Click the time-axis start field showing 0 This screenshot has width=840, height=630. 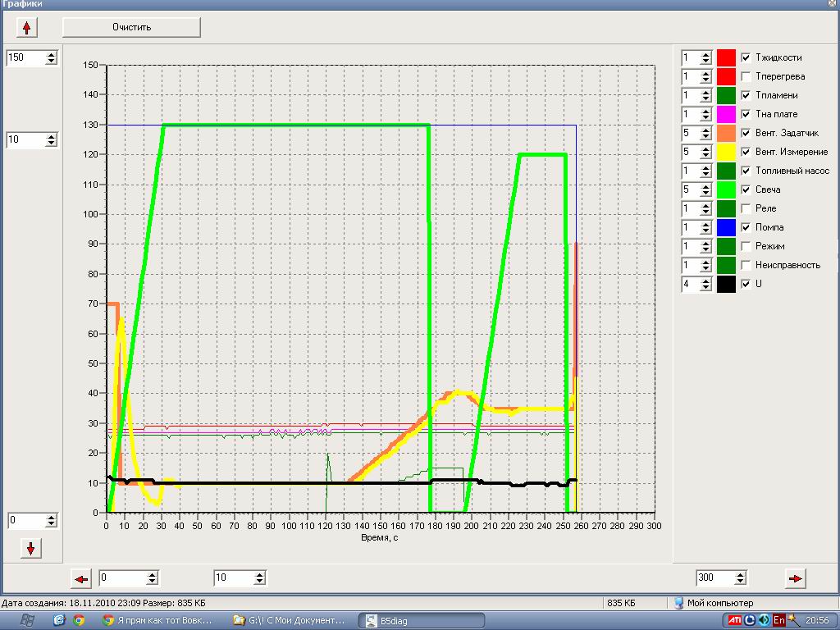click(x=129, y=578)
